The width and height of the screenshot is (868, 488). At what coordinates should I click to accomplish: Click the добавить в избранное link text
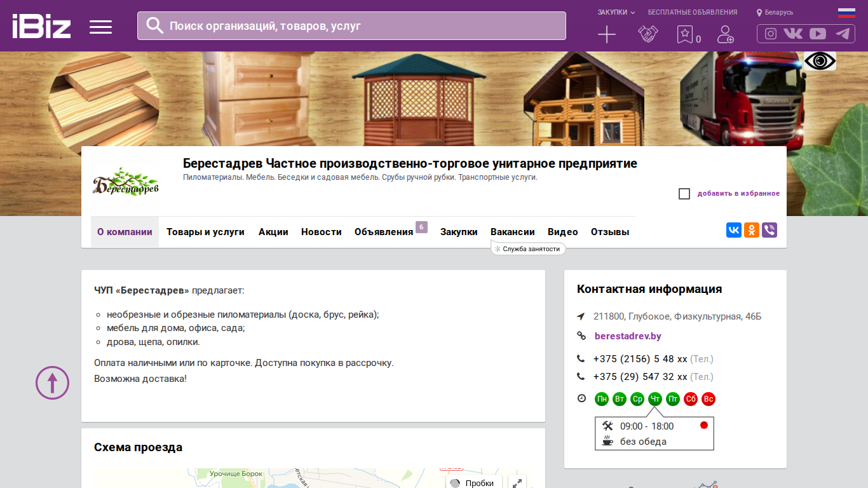pos(738,193)
